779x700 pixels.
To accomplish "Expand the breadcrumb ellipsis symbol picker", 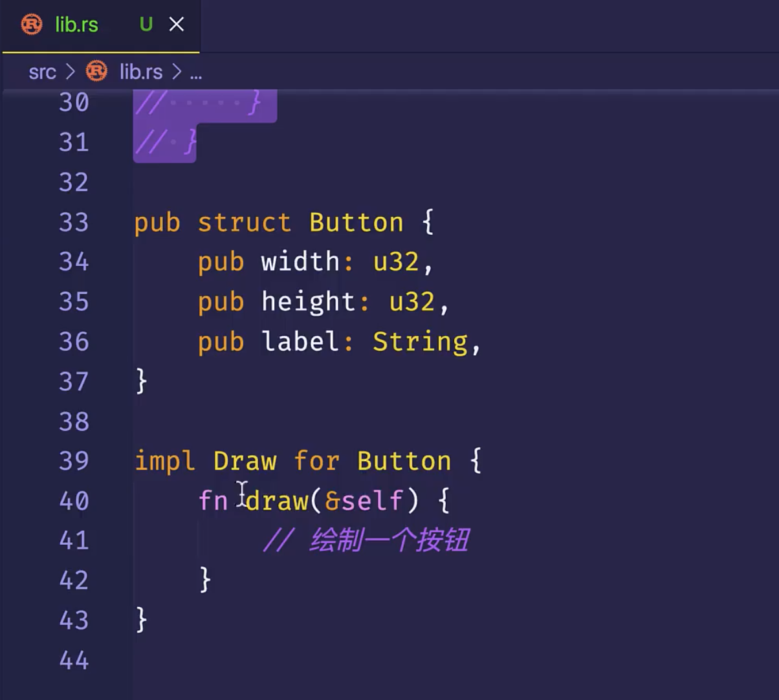I will [x=195, y=72].
